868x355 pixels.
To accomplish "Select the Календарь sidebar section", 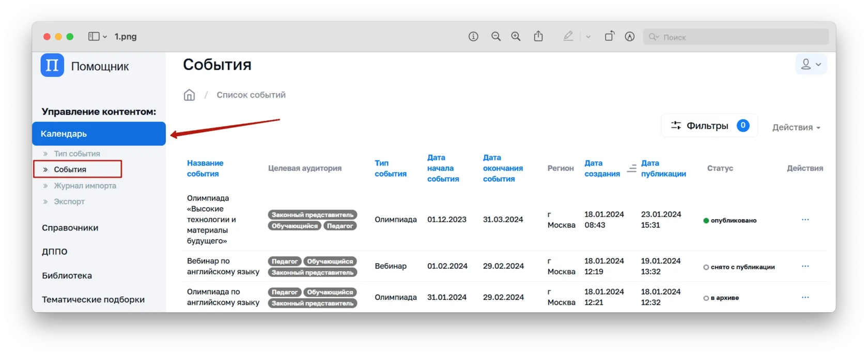I will point(99,134).
